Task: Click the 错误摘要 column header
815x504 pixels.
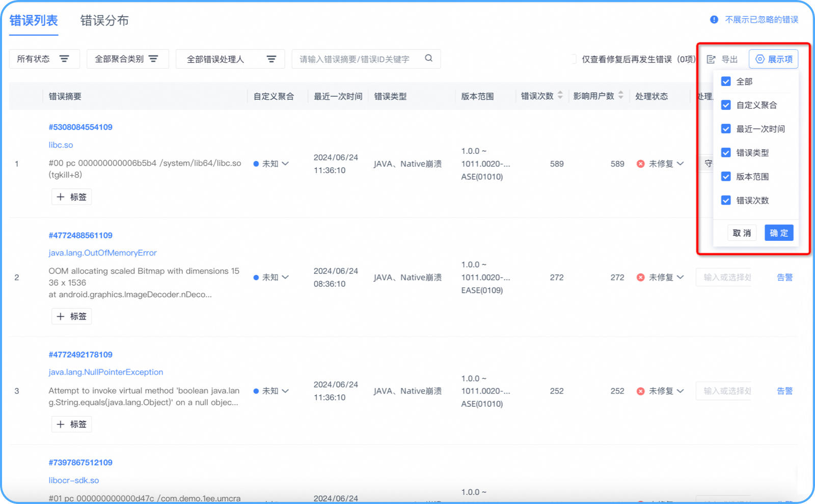Action: tap(65, 96)
